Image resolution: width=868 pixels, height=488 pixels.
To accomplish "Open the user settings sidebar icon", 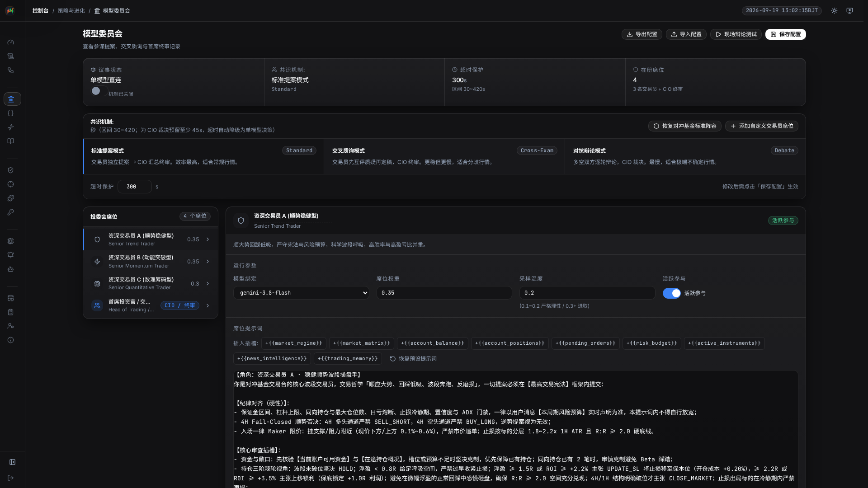I will 11,326.
